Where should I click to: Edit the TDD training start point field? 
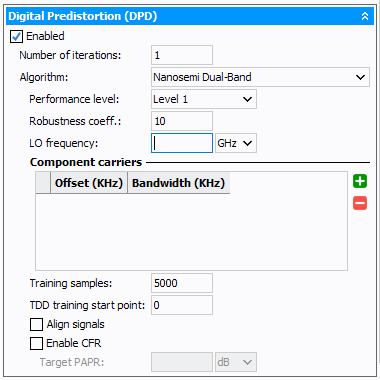tap(182, 305)
